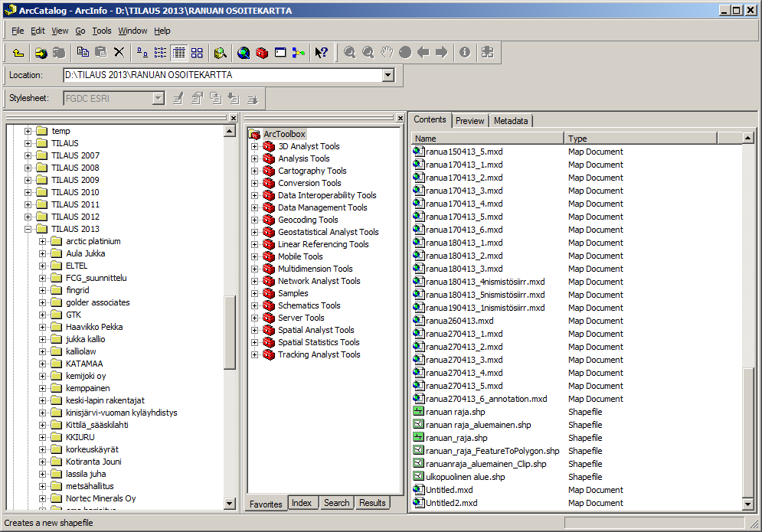Select Untitled2.mxd in the Contents list

pyautogui.click(x=452, y=503)
